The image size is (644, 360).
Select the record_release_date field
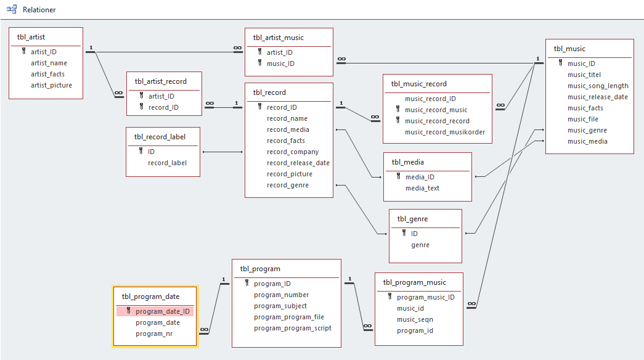[x=298, y=163]
